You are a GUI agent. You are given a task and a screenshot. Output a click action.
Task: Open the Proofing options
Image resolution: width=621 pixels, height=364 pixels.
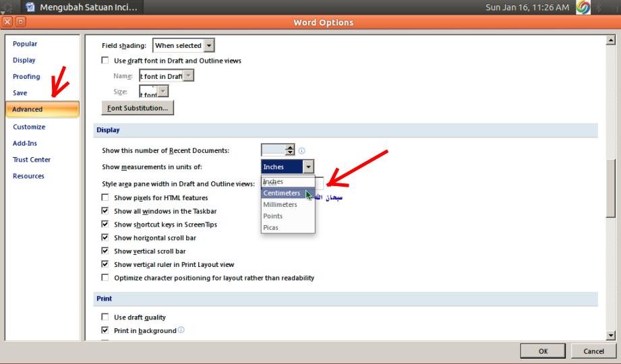[26, 76]
